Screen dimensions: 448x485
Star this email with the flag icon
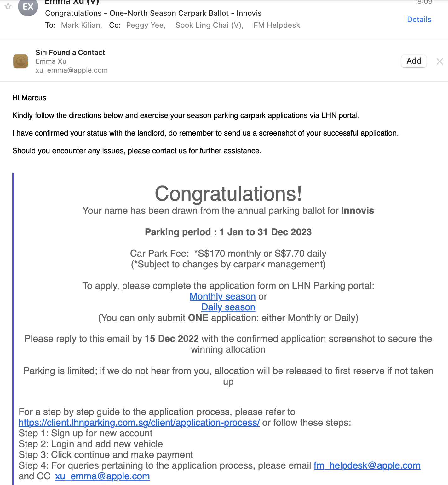(x=8, y=6)
